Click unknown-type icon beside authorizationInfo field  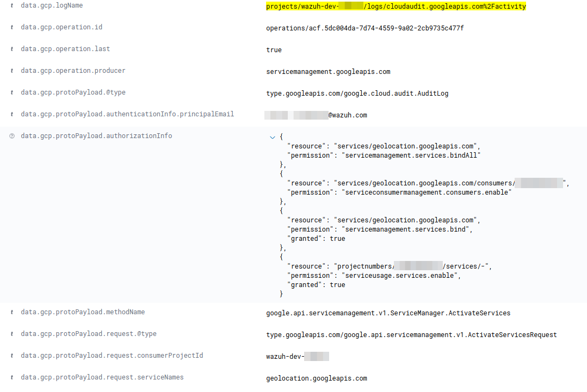pyautogui.click(x=12, y=136)
